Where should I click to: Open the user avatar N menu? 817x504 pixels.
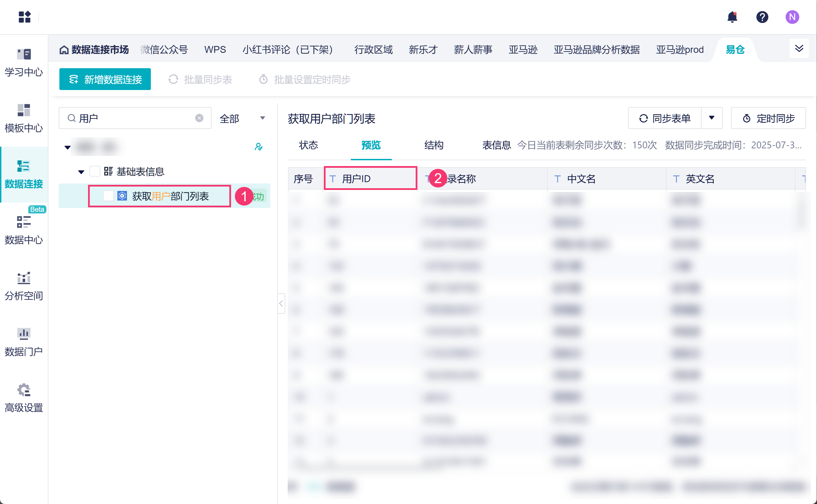tap(792, 17)
